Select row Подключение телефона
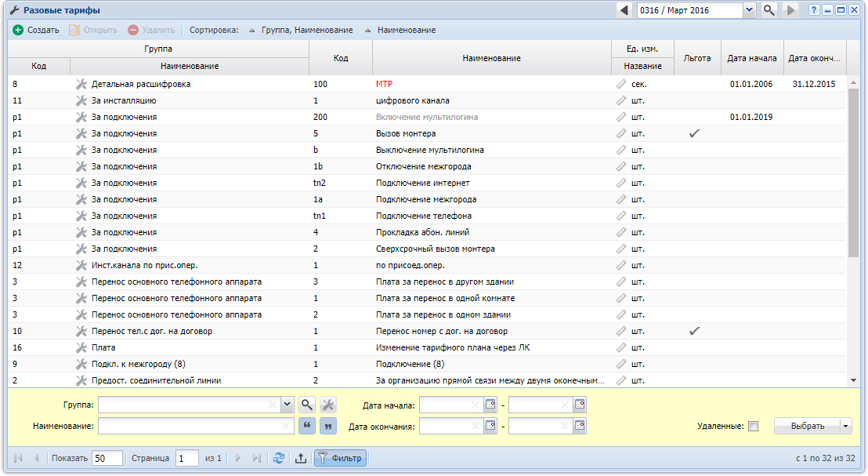 click(427, 216)
